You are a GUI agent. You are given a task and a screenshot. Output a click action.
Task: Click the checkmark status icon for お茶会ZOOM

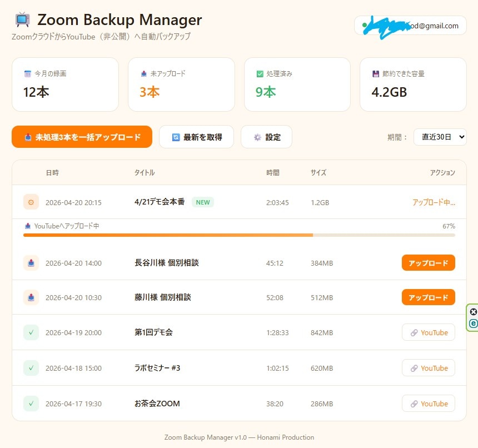pyautogui.click(x=31, y=404)
